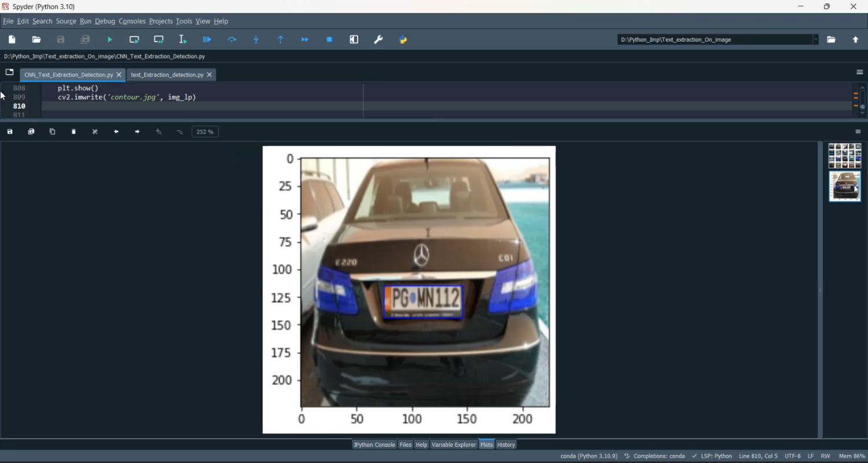The image size is (868, 463).
Task: Open the editor options hamburger menu
Action: [859, 72]
